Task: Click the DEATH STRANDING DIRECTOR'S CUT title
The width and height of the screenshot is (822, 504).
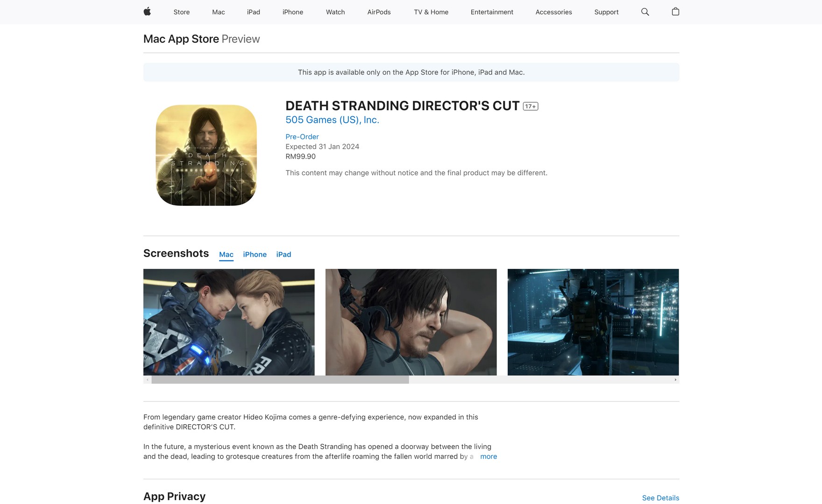Action: (402, 106)
